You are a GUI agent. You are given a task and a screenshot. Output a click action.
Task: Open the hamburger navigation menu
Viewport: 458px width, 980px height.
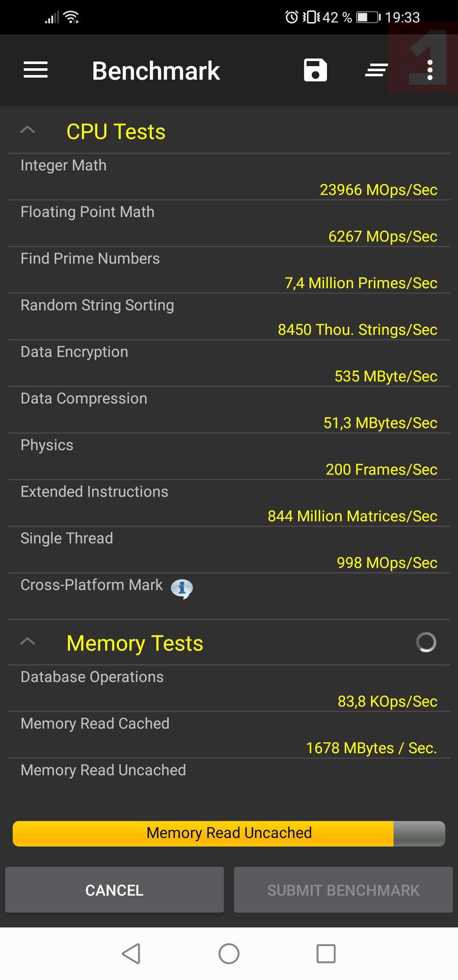pos(36,70)
